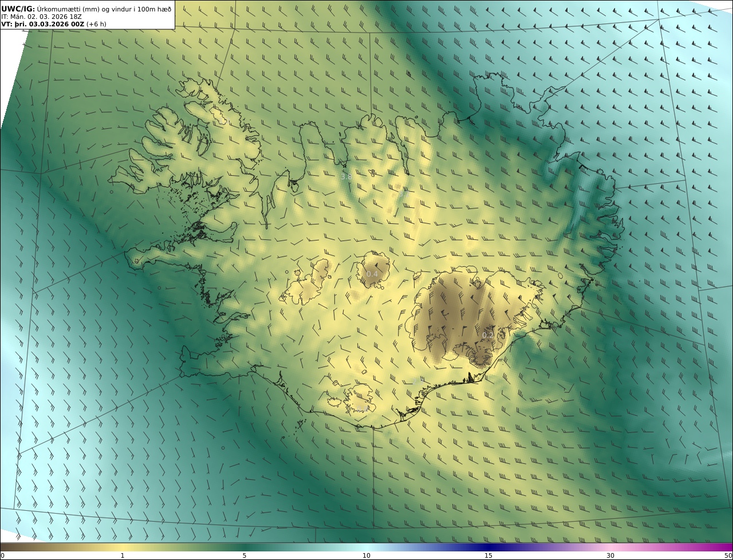
Task: Click the UWC/IG title text
Action: pyautogui.click(x=17, y=9)
